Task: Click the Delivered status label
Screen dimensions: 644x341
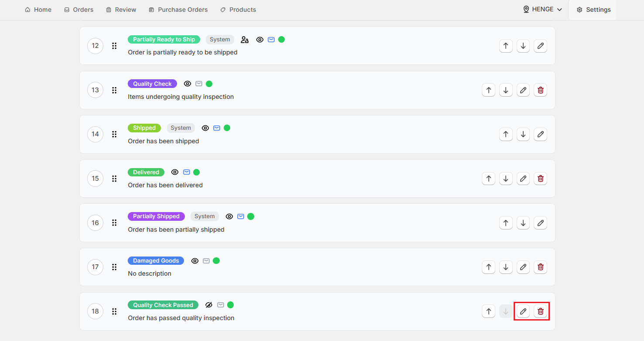Action: coord(146,172)
